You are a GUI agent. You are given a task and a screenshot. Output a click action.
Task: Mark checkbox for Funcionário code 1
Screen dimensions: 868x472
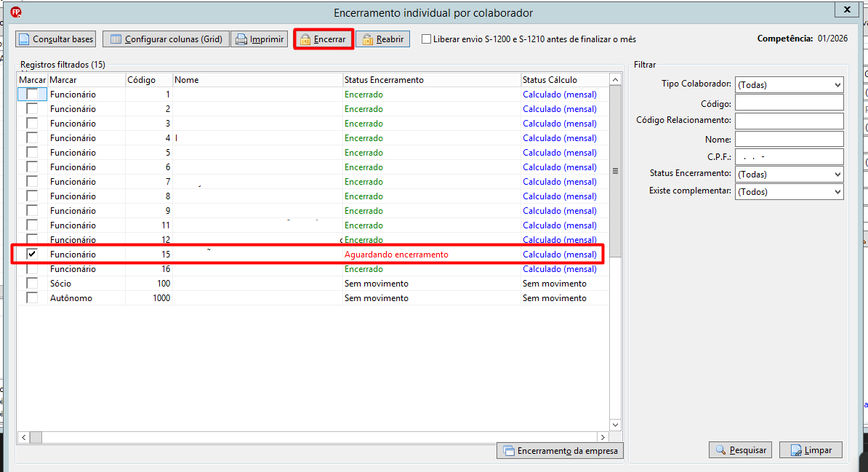point(32,95)
